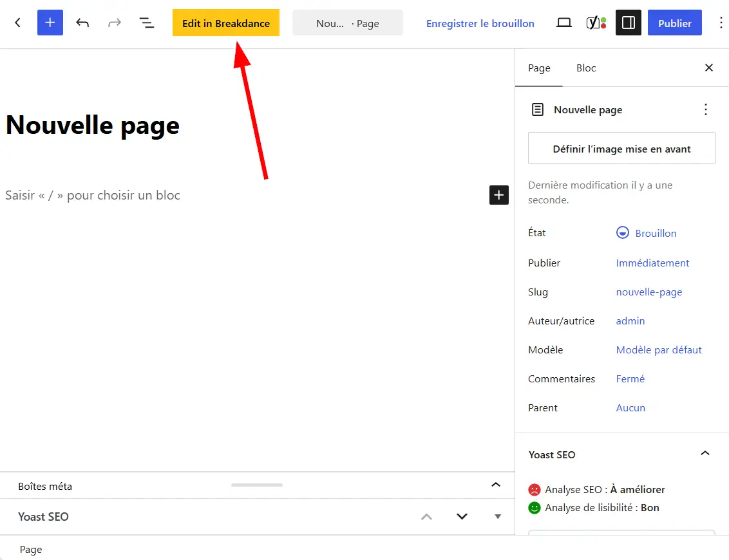The height and width of the screenshot is (560, 729).
Task: Open the Modèle par défaut template selector
Action: click(658, 350)
